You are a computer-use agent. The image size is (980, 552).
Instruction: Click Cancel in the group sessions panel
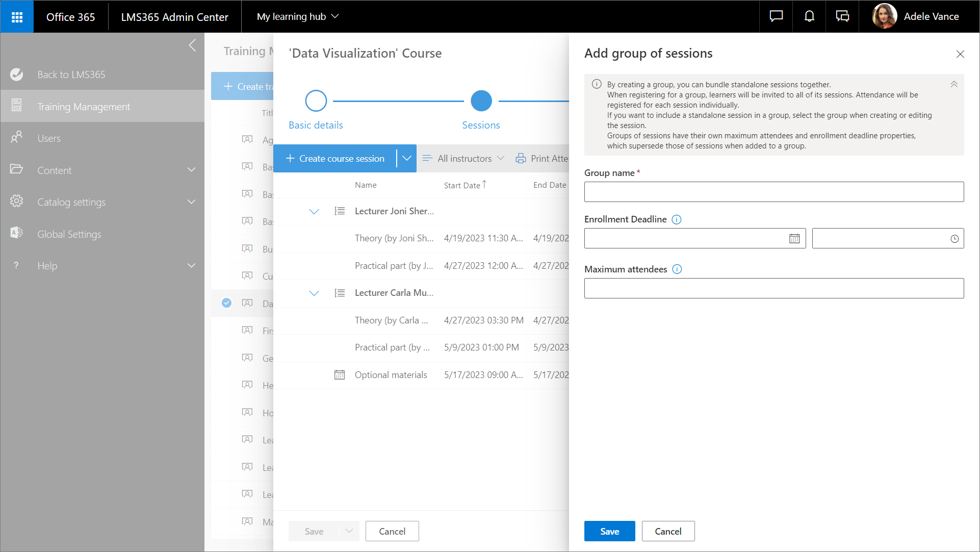pos(667,531)
